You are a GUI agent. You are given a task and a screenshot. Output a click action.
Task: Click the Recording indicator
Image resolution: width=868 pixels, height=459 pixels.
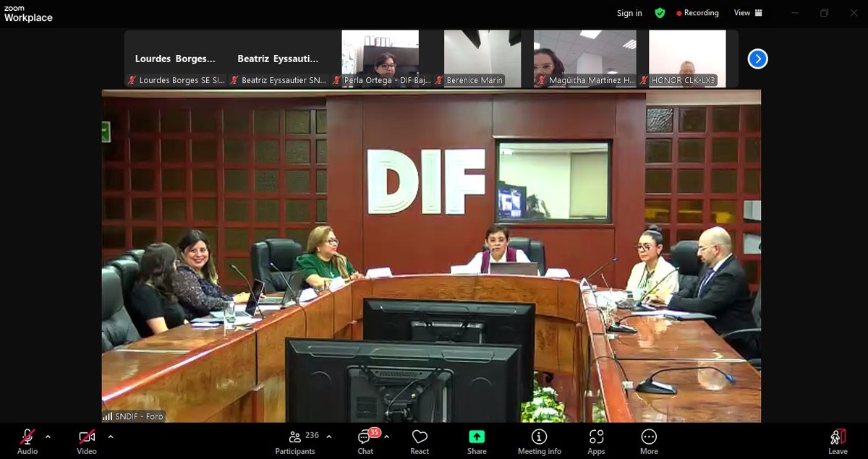(x=698, y=13)
